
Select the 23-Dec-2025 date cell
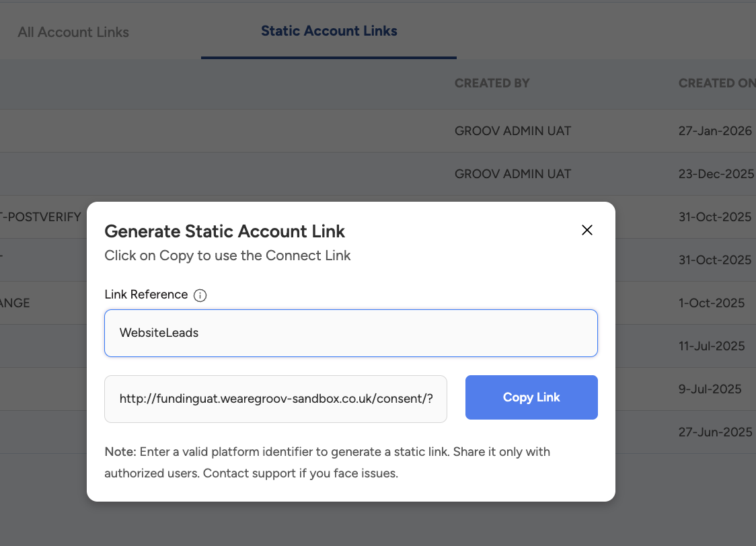716,173
